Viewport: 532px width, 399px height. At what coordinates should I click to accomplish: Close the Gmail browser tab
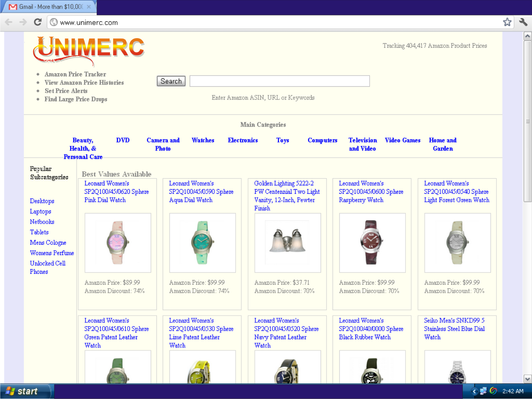89,7
